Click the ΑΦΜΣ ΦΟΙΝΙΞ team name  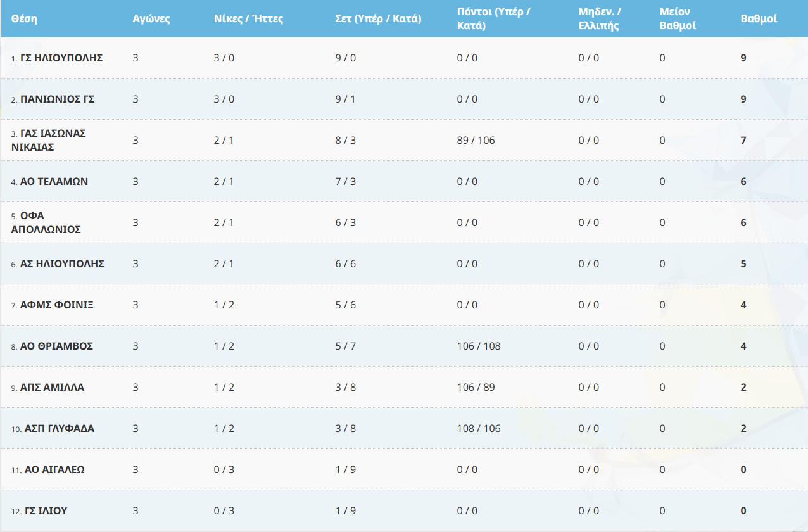(57, 305)
